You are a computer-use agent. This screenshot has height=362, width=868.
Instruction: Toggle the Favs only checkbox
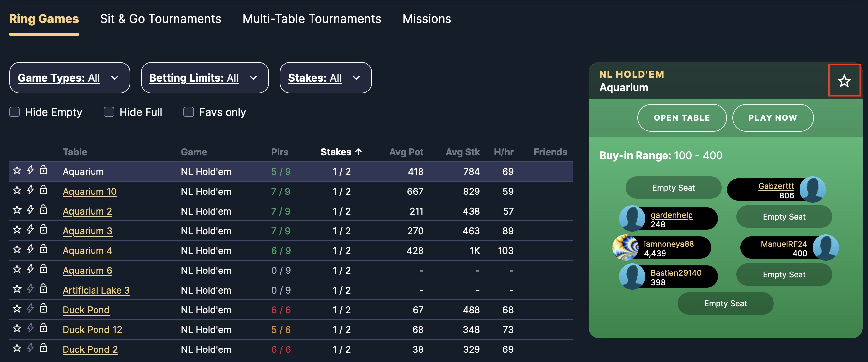[188, 112]
